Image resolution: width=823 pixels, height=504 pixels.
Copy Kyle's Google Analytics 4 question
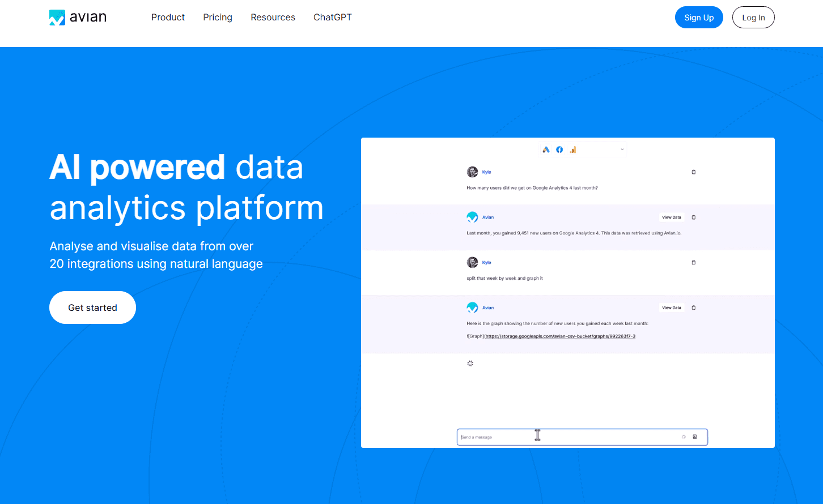click(694, 172)
